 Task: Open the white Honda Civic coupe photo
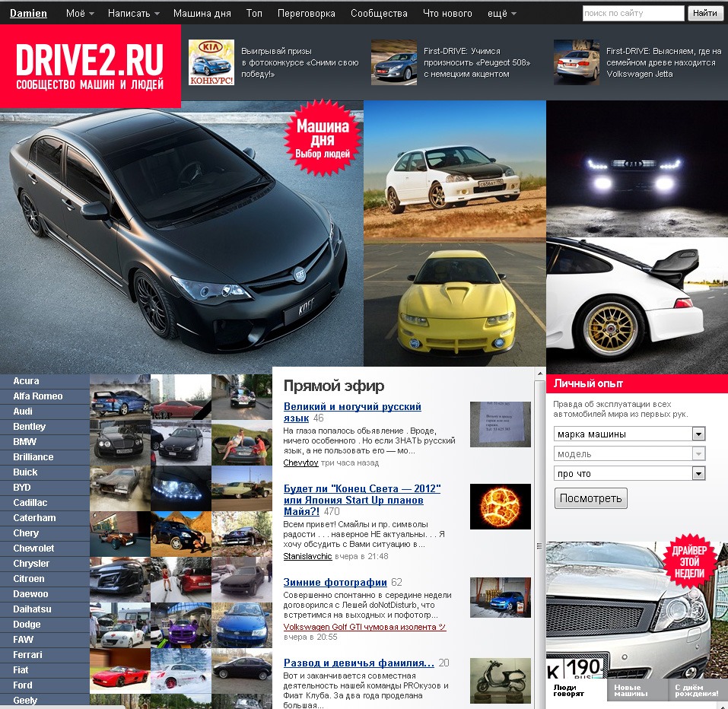pos(455,170)
